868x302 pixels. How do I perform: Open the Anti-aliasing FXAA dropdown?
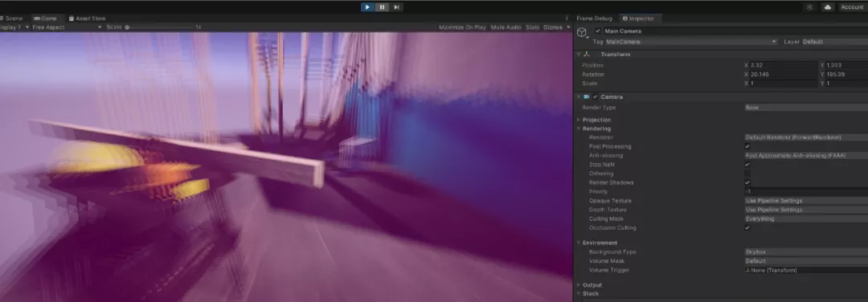(806, 156)
